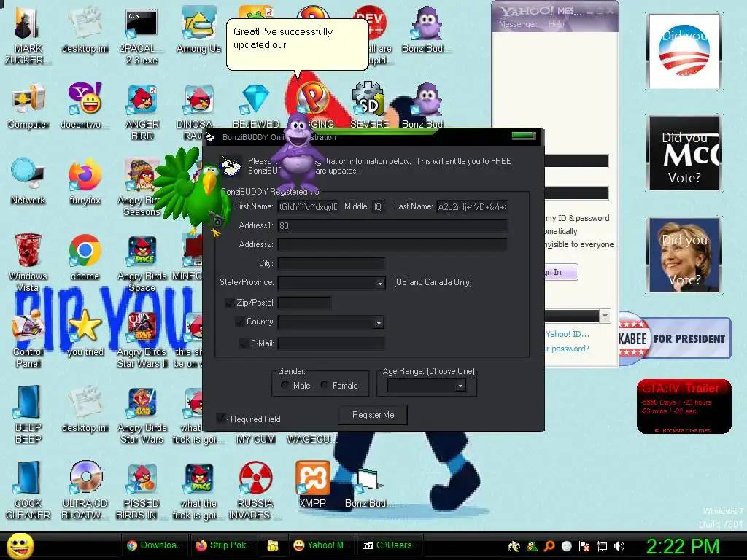Open the Yahoo Messenger status dropdown arrow
The image size is (747, 560).
605,316
